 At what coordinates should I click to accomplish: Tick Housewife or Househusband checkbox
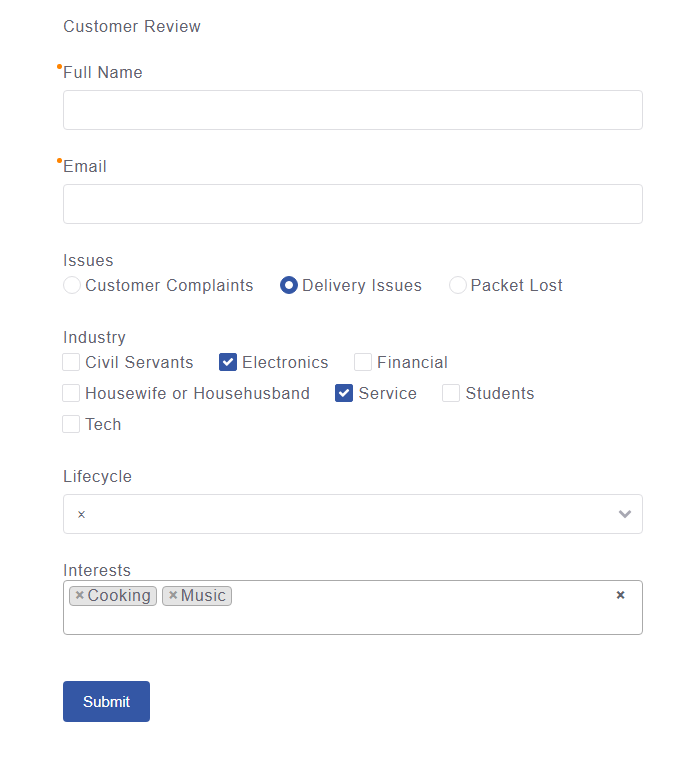71,393
